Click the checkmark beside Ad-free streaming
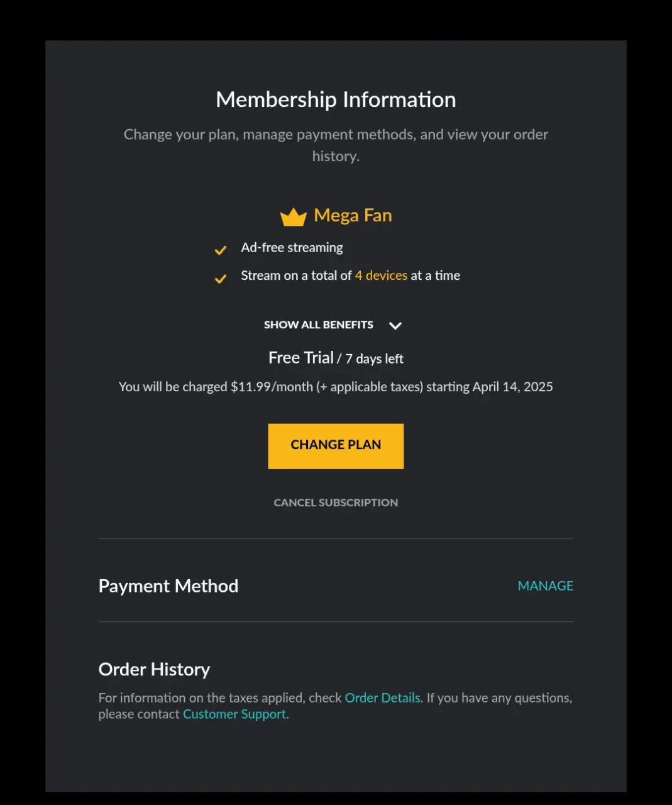The height and width of the screenshot is (805, 672). (221, 250)
